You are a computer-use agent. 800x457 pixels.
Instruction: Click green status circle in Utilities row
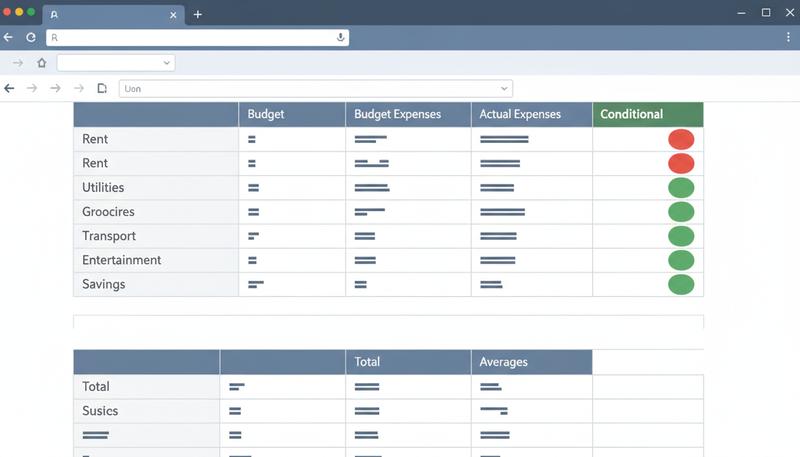coord(681,188)
